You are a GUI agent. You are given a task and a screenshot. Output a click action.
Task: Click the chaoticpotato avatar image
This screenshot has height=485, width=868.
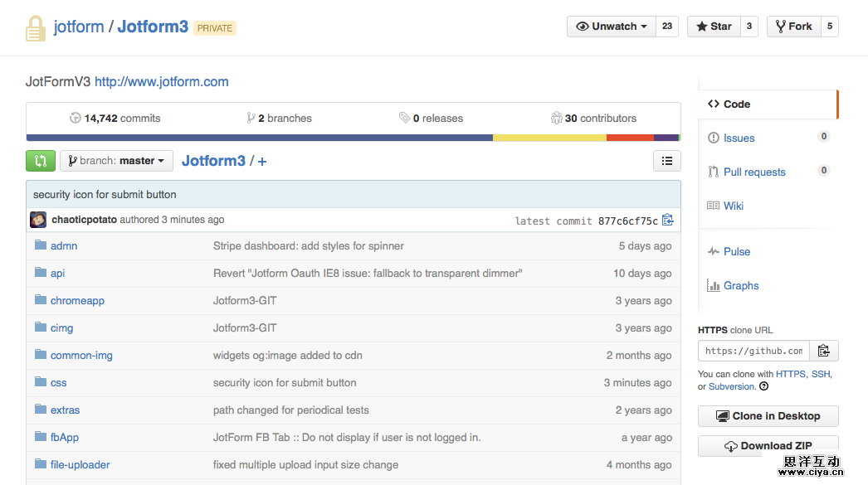(38, 220)
